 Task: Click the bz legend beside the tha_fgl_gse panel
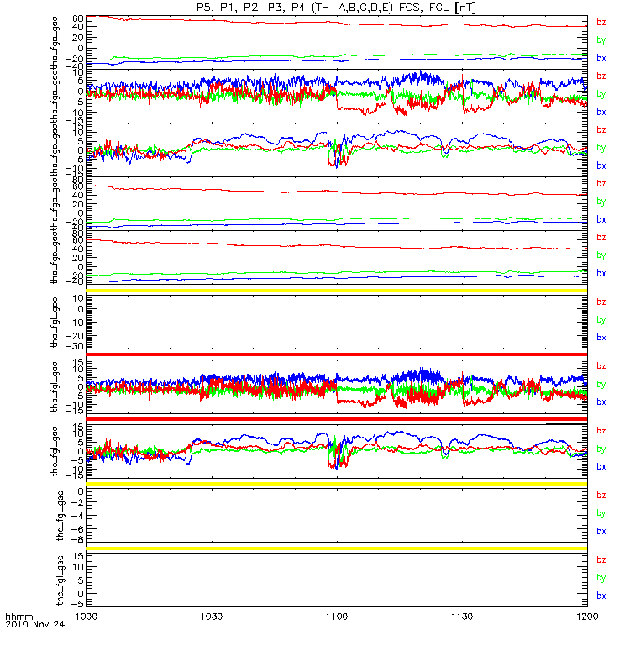tap(601, 302)
